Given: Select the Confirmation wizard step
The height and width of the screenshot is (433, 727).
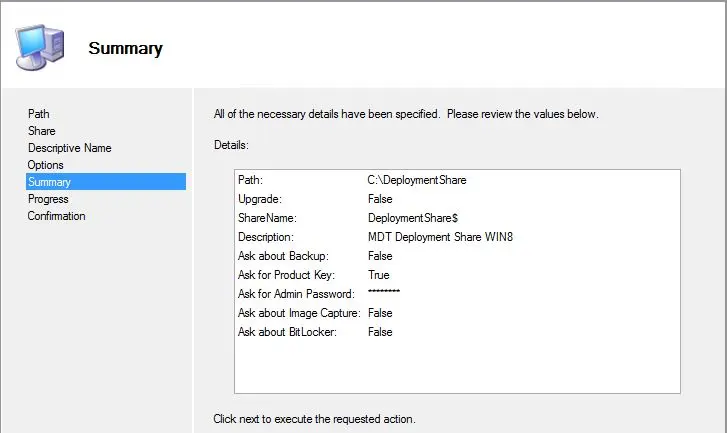Looking at the screenshot, I should (57, 216).
